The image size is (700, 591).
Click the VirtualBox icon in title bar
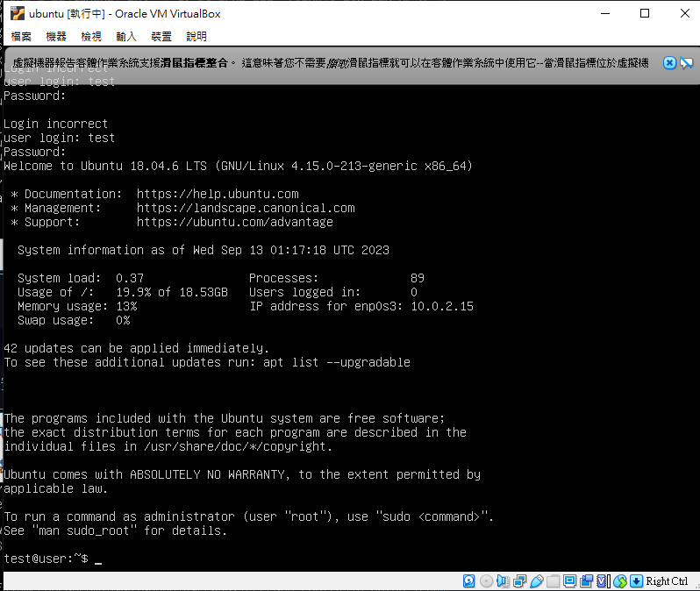tap(18, 13)
